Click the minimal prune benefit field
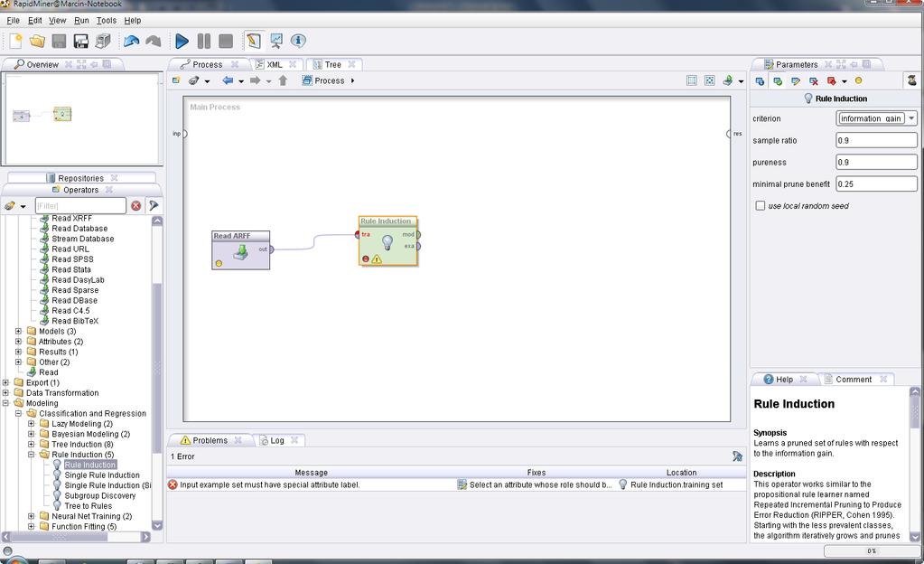The image size is (924, 564). pos(876,184)
